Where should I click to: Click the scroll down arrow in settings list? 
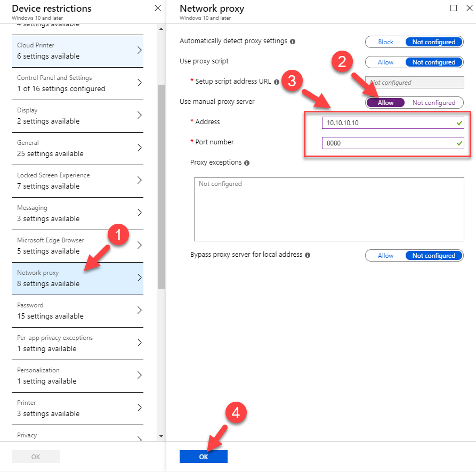click(161, 436)
